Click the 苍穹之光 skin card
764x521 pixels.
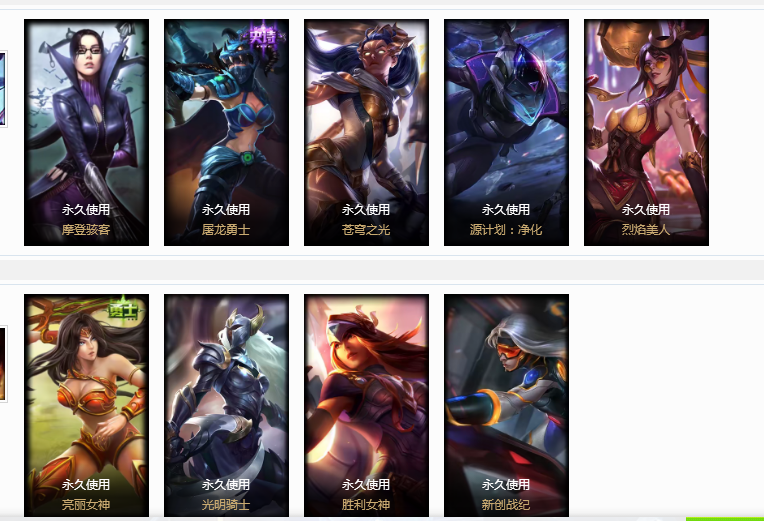tap(366, 133)
